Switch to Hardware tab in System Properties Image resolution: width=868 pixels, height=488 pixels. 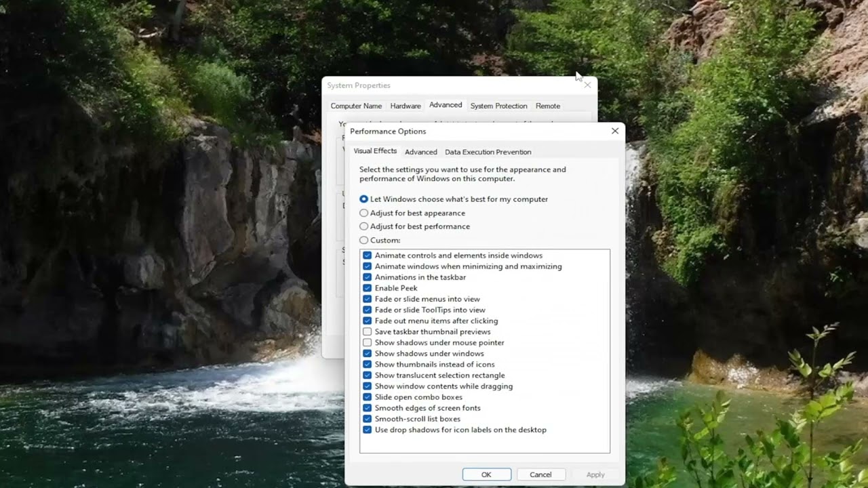pyautogui.click(x=406, y=106)
